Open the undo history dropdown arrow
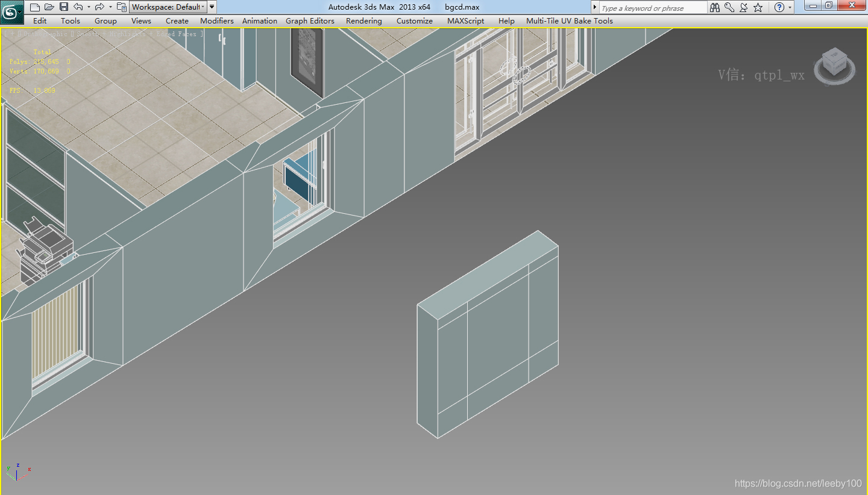 click(89, 7)
